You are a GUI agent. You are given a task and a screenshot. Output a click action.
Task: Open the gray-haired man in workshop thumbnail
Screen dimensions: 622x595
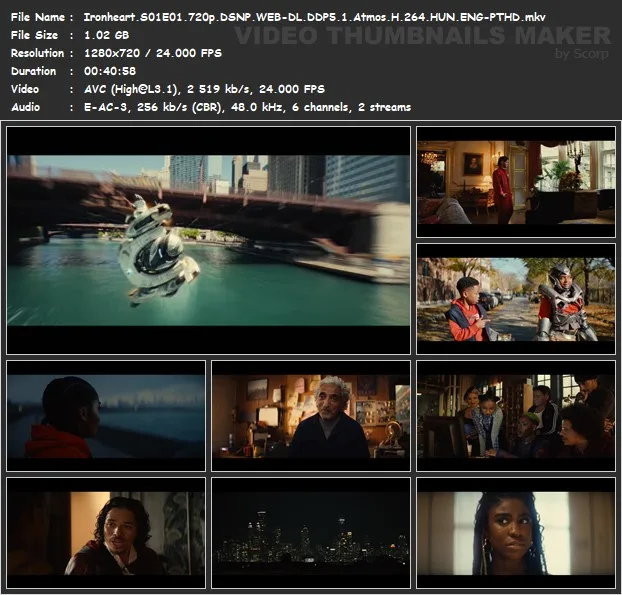pos(311,416)
